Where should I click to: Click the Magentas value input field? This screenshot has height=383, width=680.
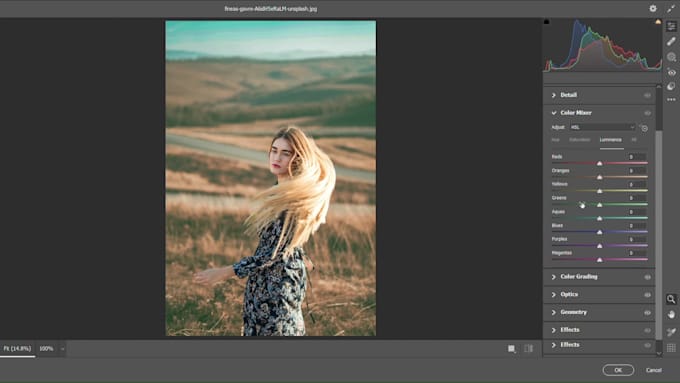pyautogui.click(x=637, y=253)
